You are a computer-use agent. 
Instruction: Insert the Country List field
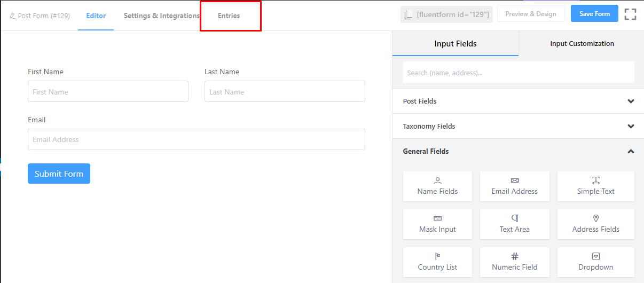click(437, 262)
